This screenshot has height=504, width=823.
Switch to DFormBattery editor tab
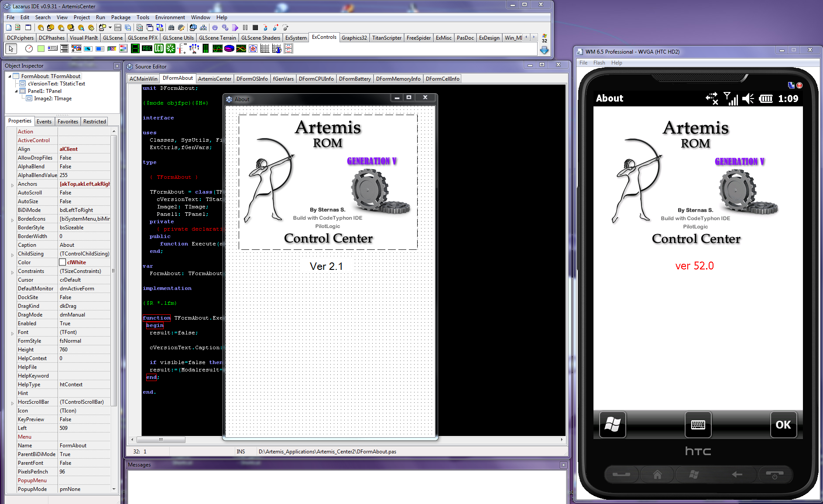coord(355,79)
